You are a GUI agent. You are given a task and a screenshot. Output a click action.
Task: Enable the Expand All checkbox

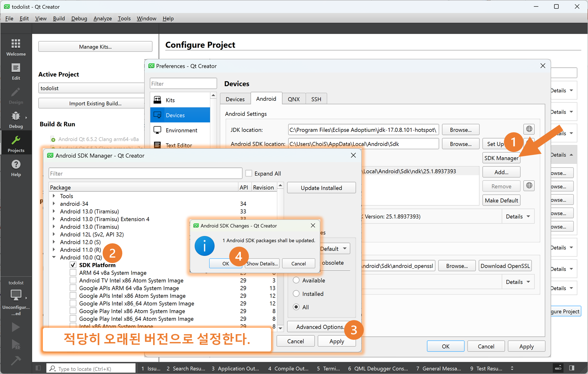(x=248, y=173)
